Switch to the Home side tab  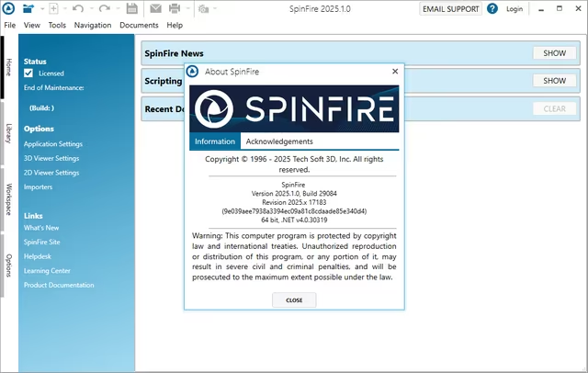(x=8, y=67)
